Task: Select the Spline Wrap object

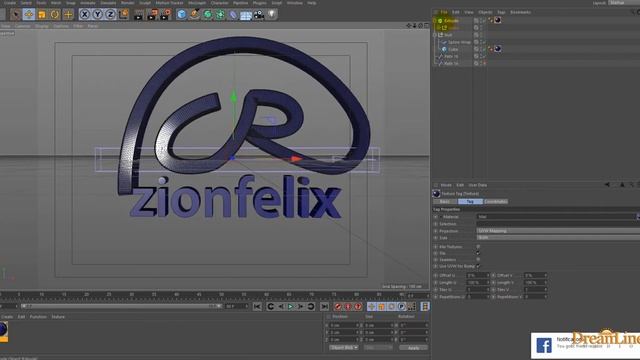Action: [x=459, y=42]
